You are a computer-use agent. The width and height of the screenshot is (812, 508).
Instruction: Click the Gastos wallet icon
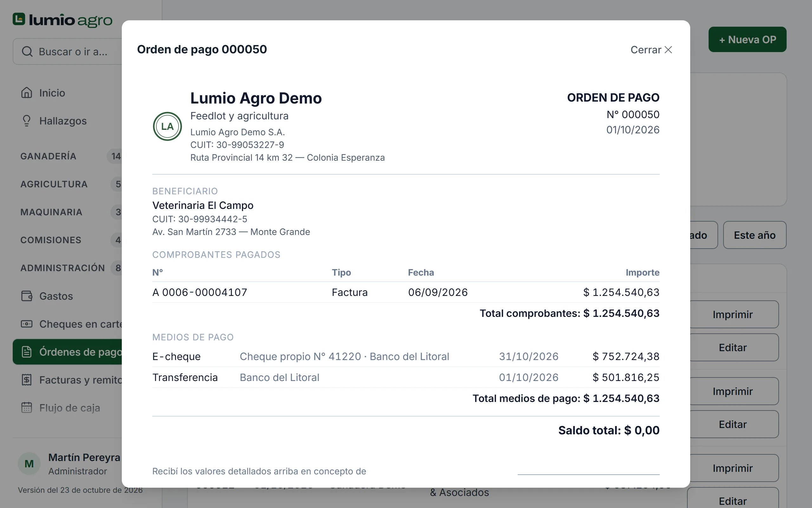pos(27,296)
